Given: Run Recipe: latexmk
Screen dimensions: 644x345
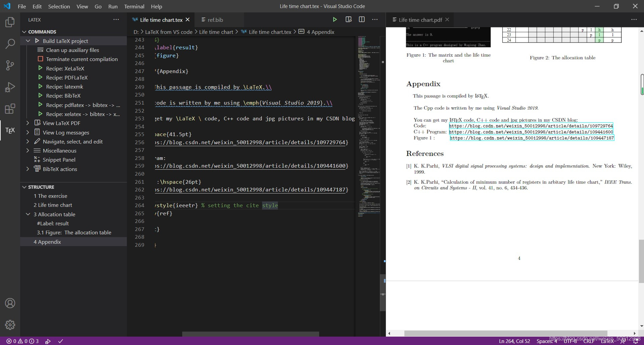Looking at the screenshot, I should click(64, 87).
